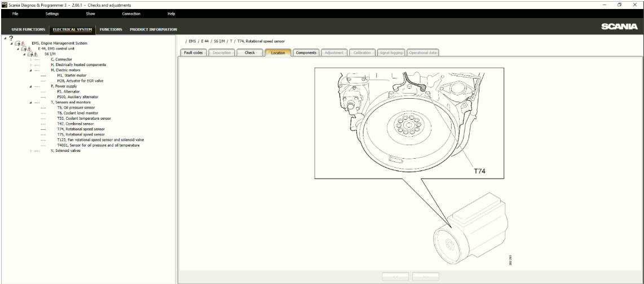The image size is (644, 284).
Task: Open the Check tab
Action: coord(250,53)
